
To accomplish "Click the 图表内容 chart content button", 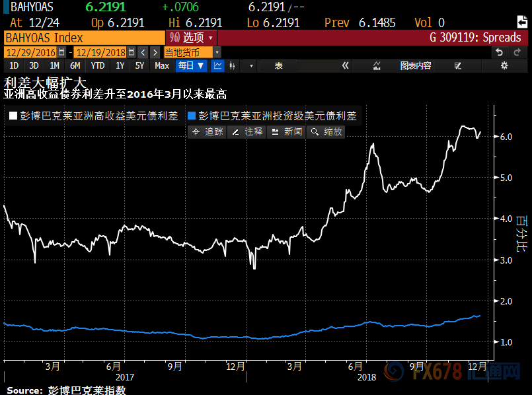I will coord(416,65).
